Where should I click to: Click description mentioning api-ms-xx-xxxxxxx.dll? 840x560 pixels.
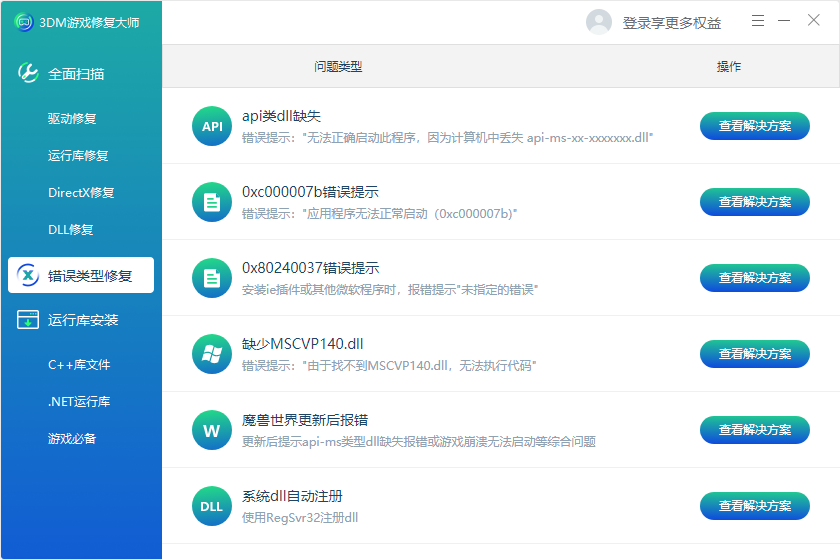click(x=447, y=138)
